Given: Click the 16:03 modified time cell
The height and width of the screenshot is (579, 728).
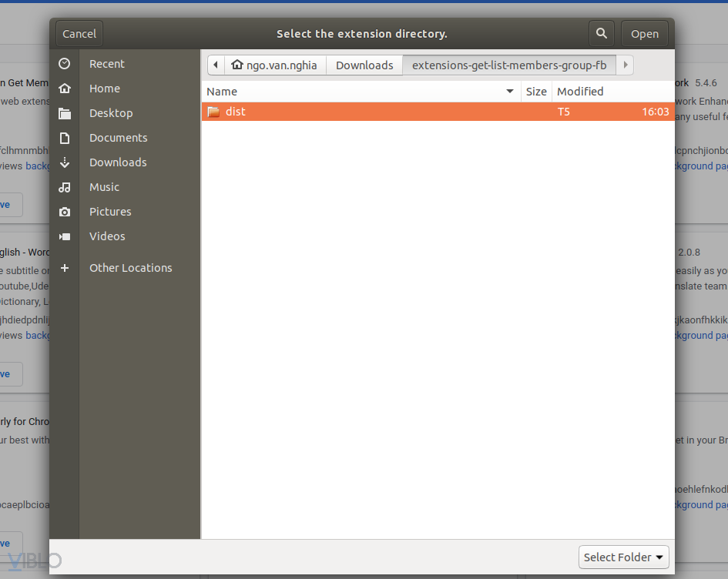Looking at the screenshot, I should [x=655, y=112].
